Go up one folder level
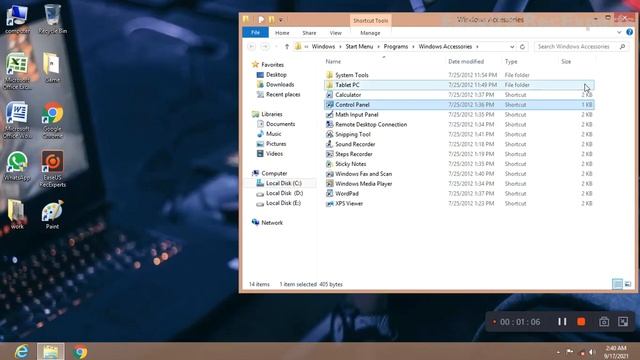640x360 pixels. [x=287, y=47]
